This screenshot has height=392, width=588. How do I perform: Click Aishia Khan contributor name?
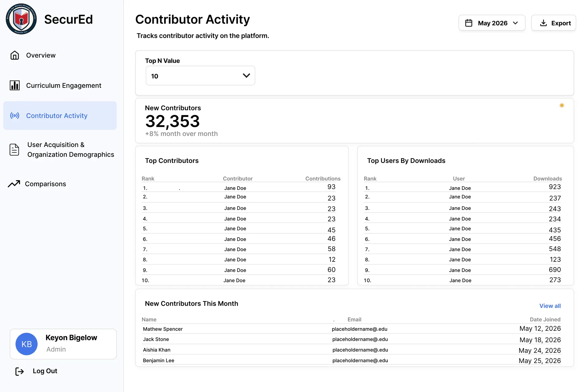pos(156,350)
